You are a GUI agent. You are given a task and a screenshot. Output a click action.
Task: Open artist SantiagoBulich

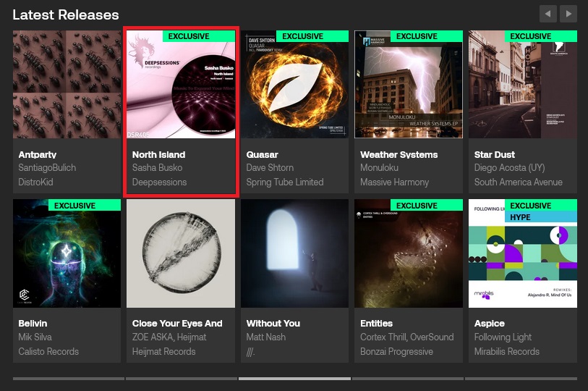pyautogui.click(x=47, y=168)
